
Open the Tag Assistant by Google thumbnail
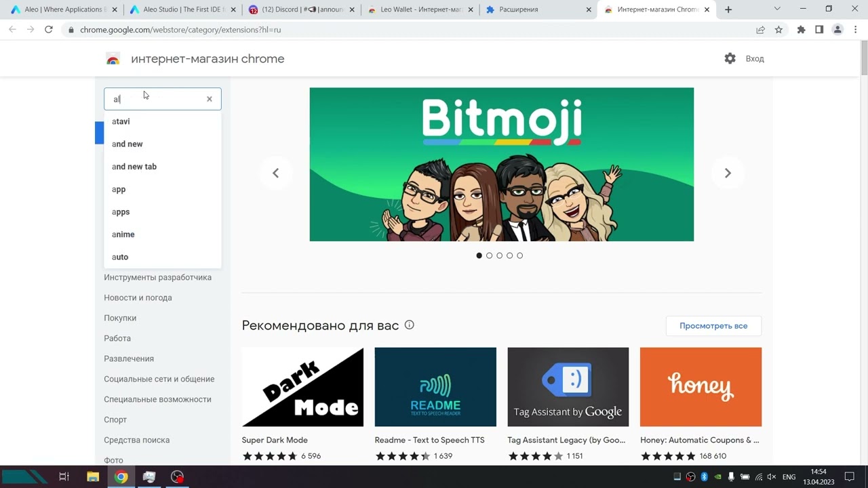568,387
